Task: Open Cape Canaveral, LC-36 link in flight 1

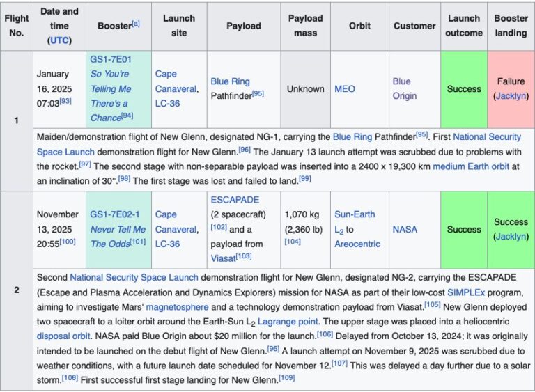Action: click(177, 88)
